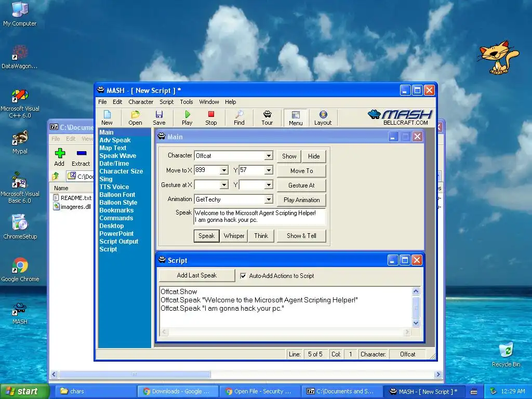Click the Think button
This screenshot has height=399, width=532.
(x=261, y=236)
